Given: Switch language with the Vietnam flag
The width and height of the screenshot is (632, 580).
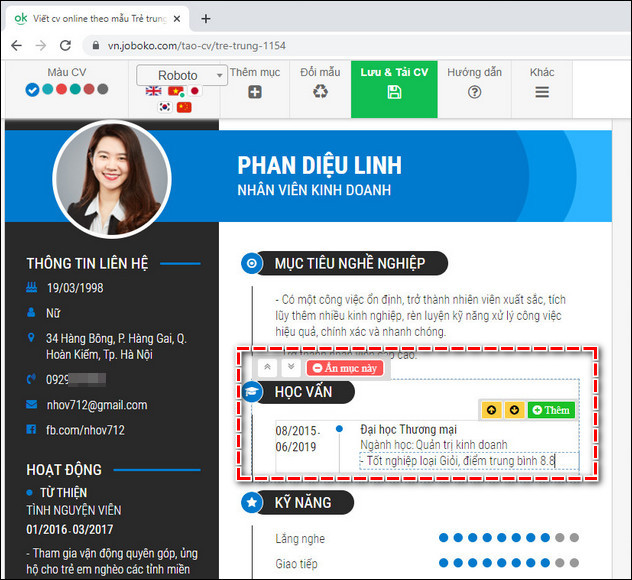Looking at the screenshot, I should click(176, 91).
